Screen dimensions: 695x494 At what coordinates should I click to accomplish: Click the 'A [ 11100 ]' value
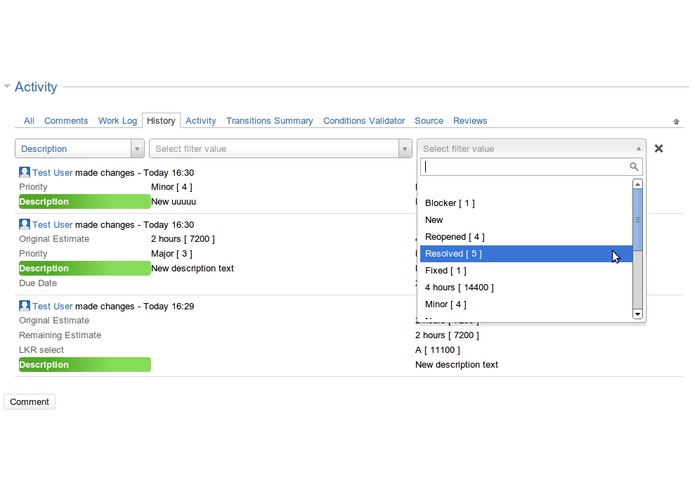click(x=437, y=350)
